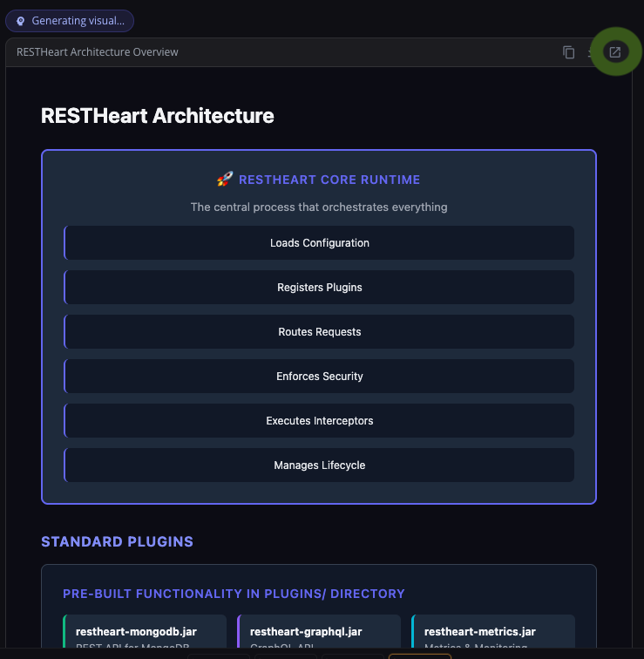Click the RESTHeart Architecture heading
Screen dimensions: 644x659
click(x=157, y=116)
